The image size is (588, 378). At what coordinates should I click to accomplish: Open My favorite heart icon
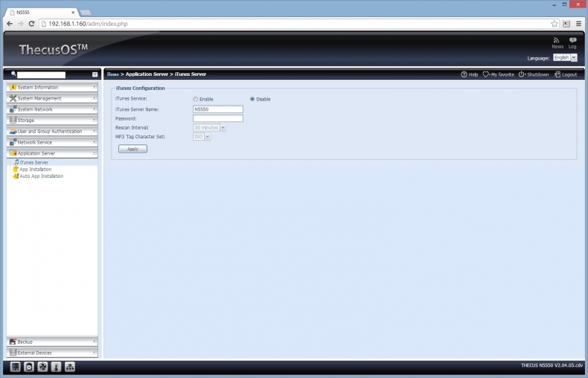point(486,74)
